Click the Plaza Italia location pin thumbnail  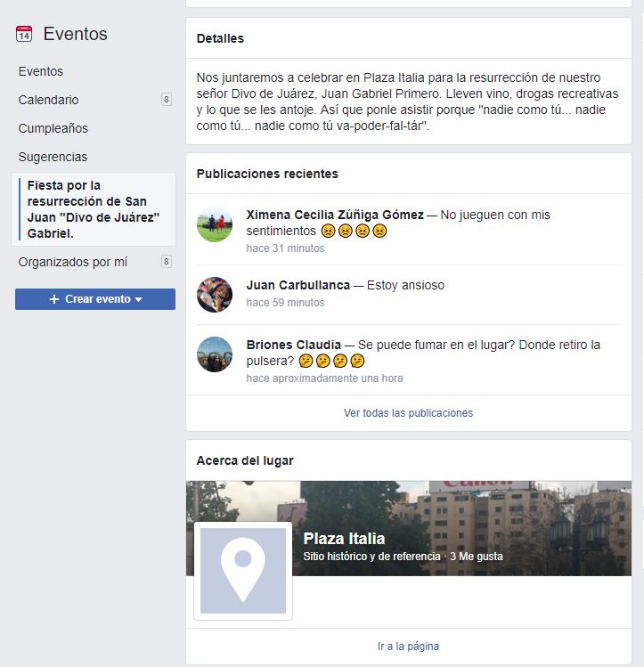(243, 571)
